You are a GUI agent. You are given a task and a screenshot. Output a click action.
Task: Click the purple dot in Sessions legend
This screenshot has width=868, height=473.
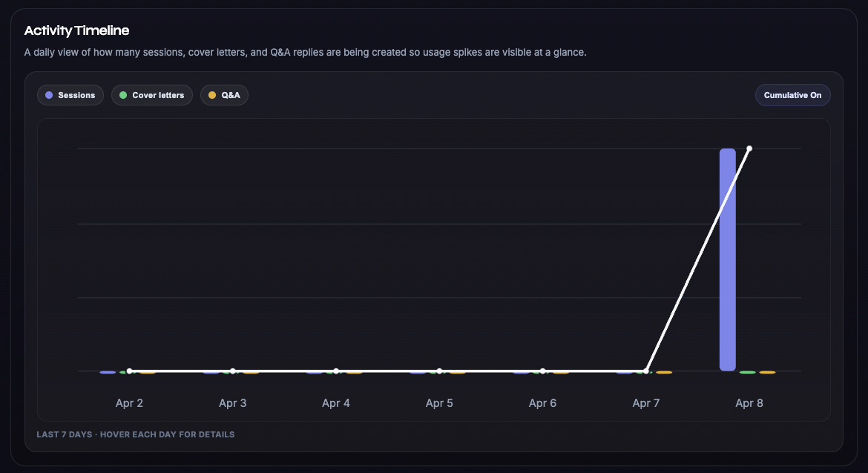pos(49,95)
